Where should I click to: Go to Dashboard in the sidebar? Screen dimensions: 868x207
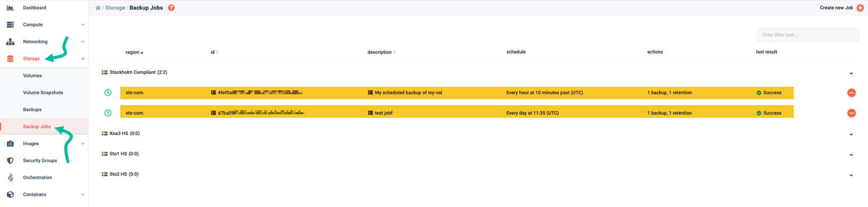34,7
